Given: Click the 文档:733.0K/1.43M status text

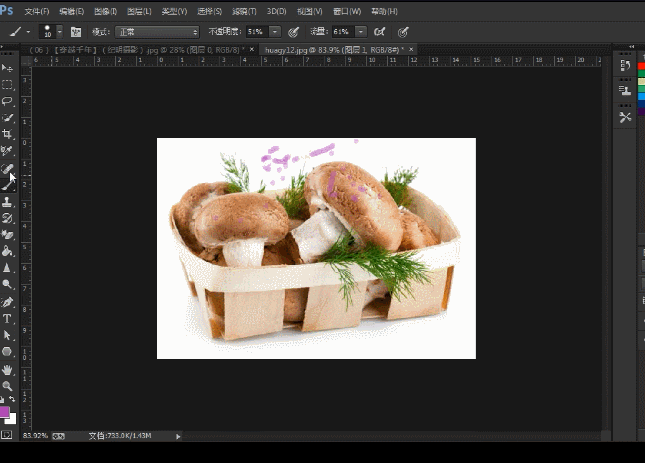Looking at the screenshot, I should [120, 435].
